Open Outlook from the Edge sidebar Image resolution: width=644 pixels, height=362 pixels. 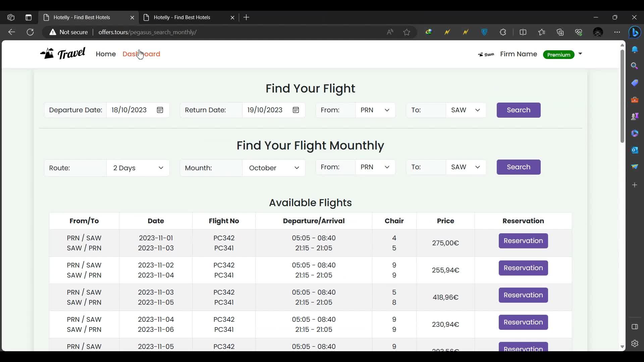click(635, 150)
